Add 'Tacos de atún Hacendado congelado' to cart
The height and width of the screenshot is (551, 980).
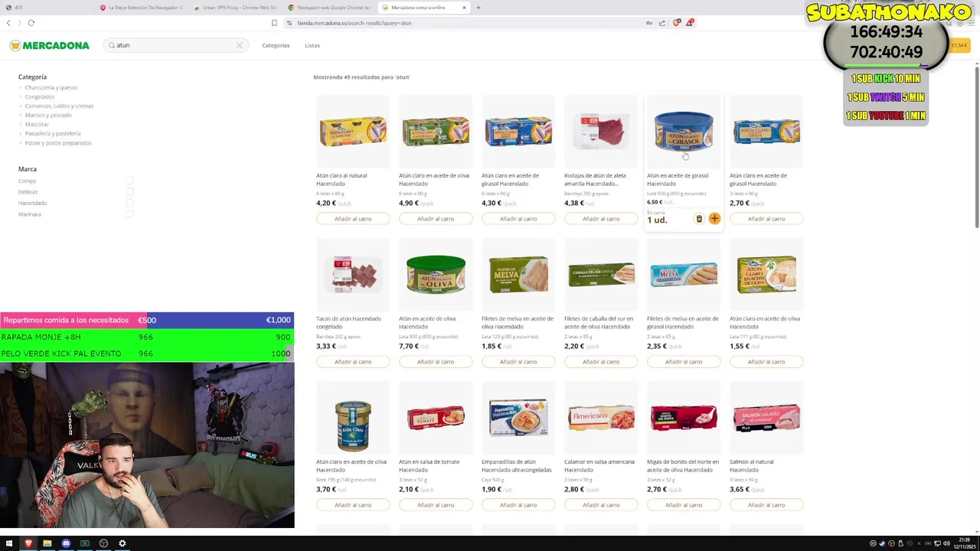(x=353, y=362)
